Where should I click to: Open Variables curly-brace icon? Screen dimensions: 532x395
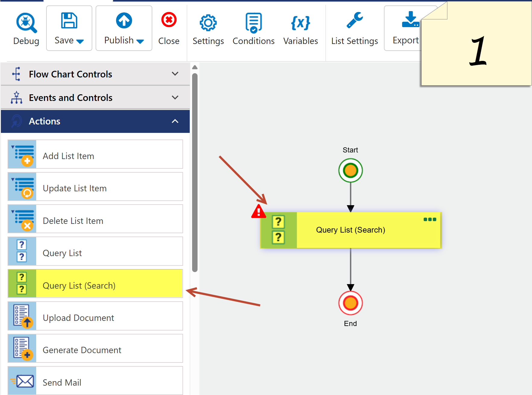300,23
